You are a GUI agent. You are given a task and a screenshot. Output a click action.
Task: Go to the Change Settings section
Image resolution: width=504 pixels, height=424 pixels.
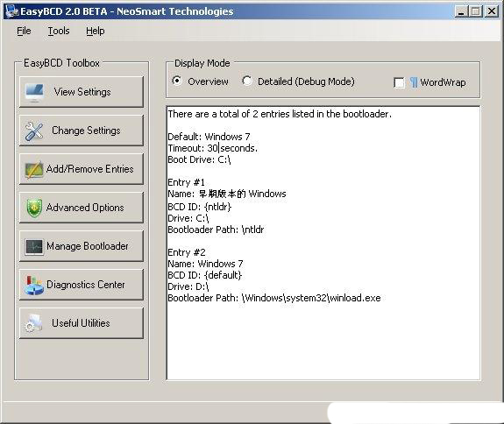click(x=82, y=131)
